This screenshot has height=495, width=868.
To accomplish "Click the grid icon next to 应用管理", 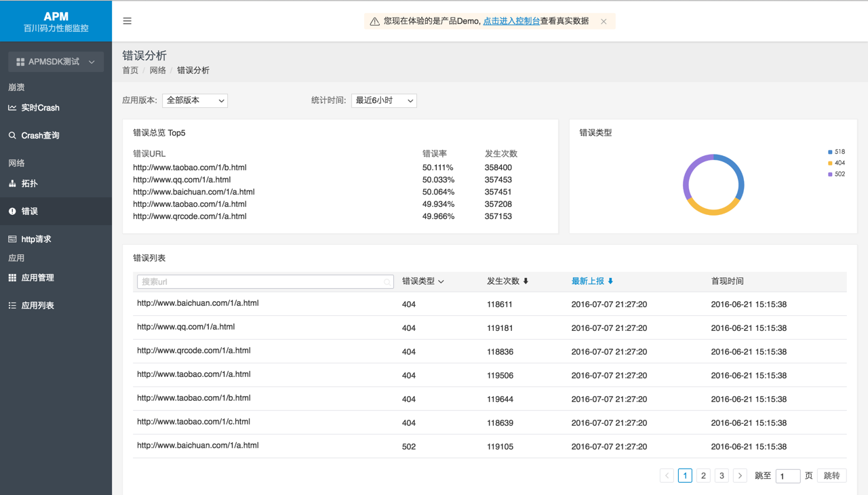I will (x=12, y=278).
